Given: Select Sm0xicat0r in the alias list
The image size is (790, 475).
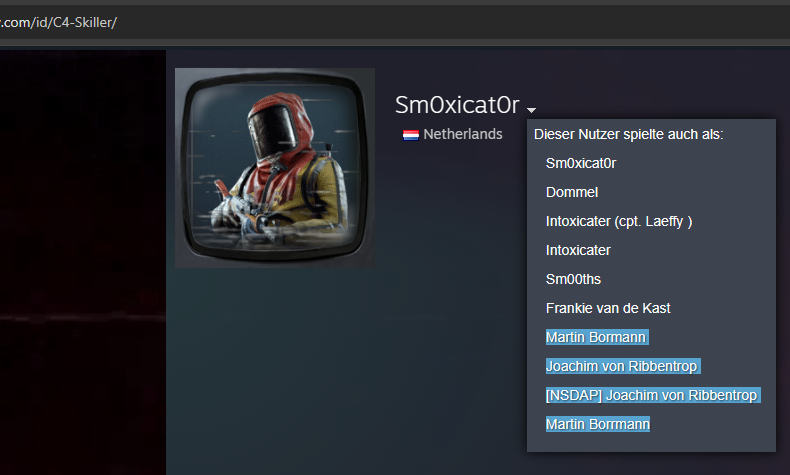Looking at the screenshot, I should point(580,163).
